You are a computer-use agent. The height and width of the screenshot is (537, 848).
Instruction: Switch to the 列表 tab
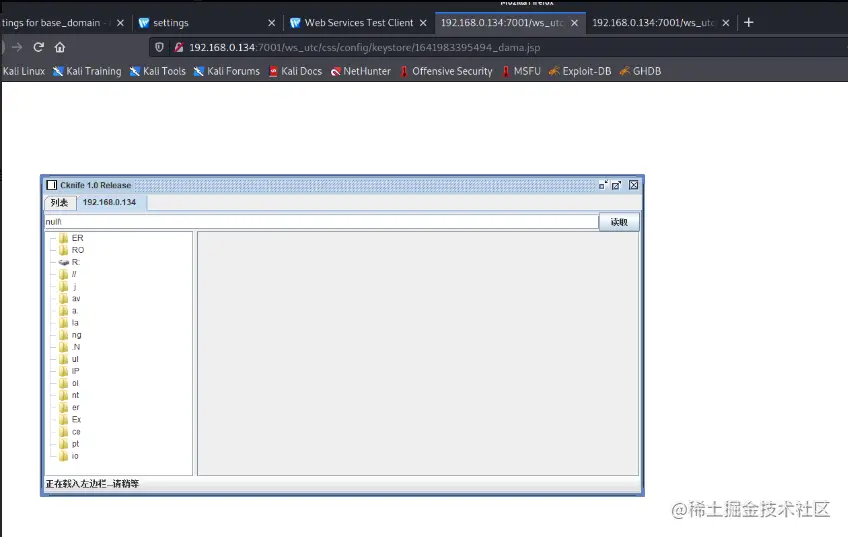coord(59,202)
